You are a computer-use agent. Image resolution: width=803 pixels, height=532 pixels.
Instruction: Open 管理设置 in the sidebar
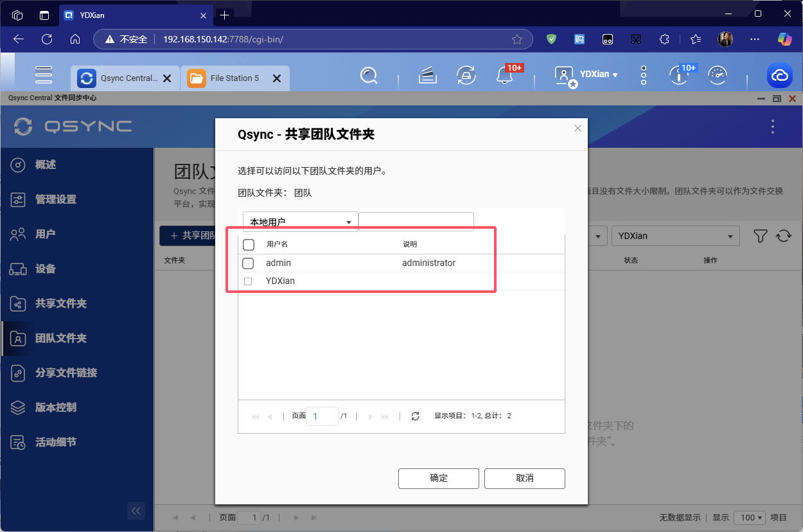tap(77, 200)
